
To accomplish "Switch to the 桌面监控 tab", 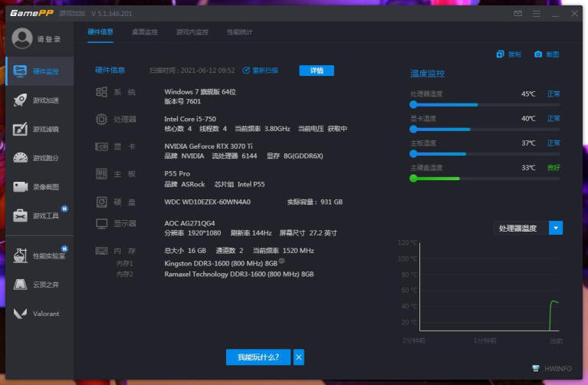I will 145,32.
